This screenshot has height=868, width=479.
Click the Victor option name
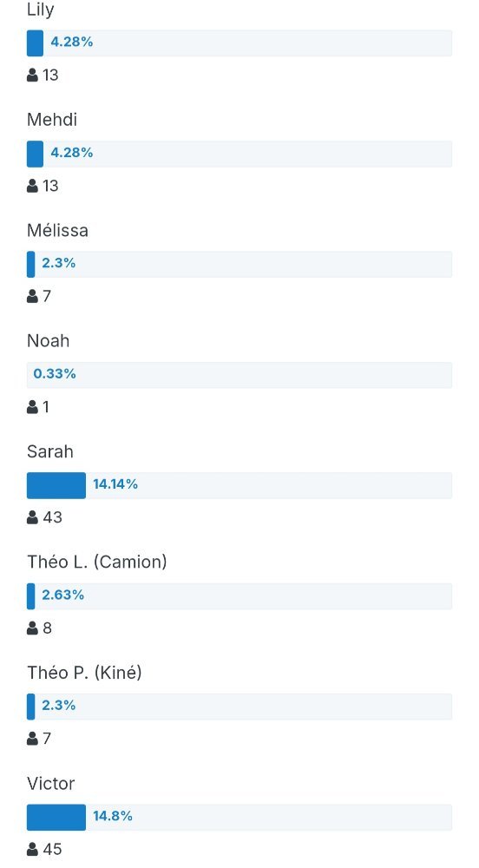51,783
